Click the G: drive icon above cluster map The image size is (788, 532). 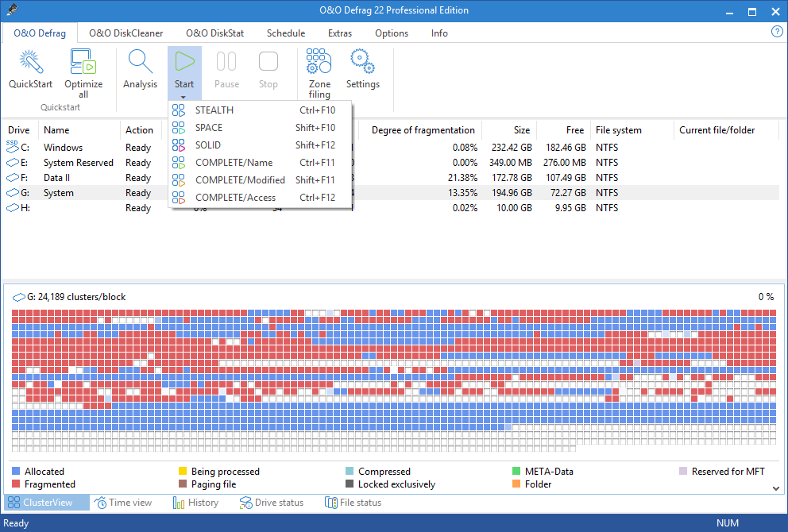point(18,298)
